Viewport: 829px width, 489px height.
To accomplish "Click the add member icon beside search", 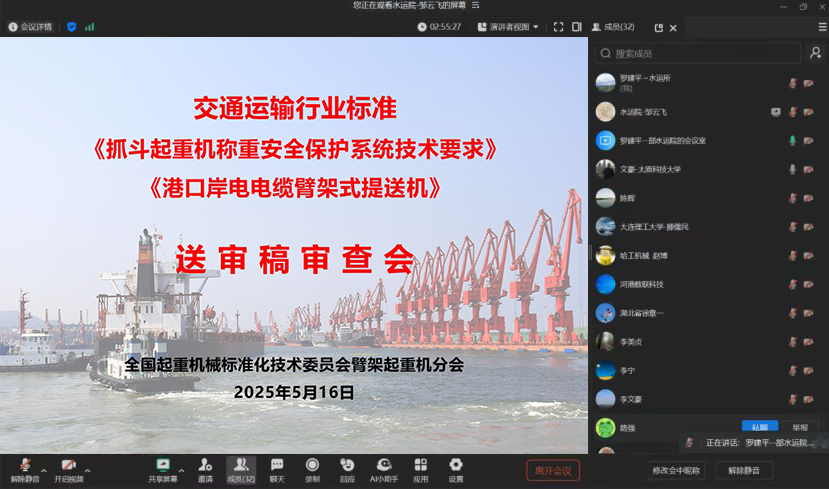I will [x=816, y=53].
